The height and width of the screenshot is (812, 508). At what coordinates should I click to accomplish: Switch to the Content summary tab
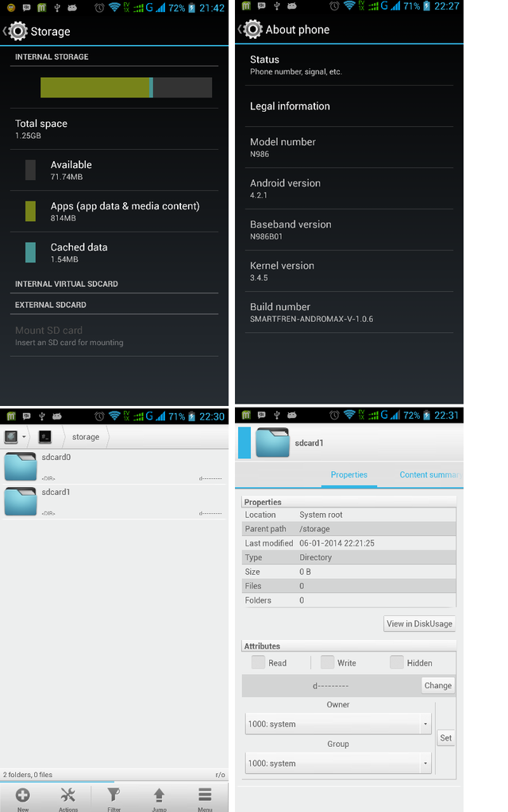pos(429,475)
